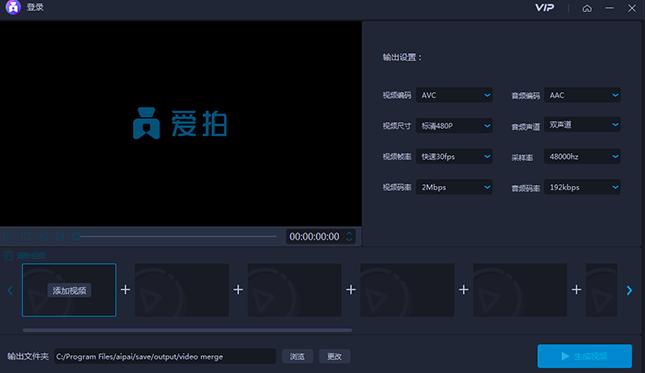Open the VIP membership page

(x=545, y=8)
